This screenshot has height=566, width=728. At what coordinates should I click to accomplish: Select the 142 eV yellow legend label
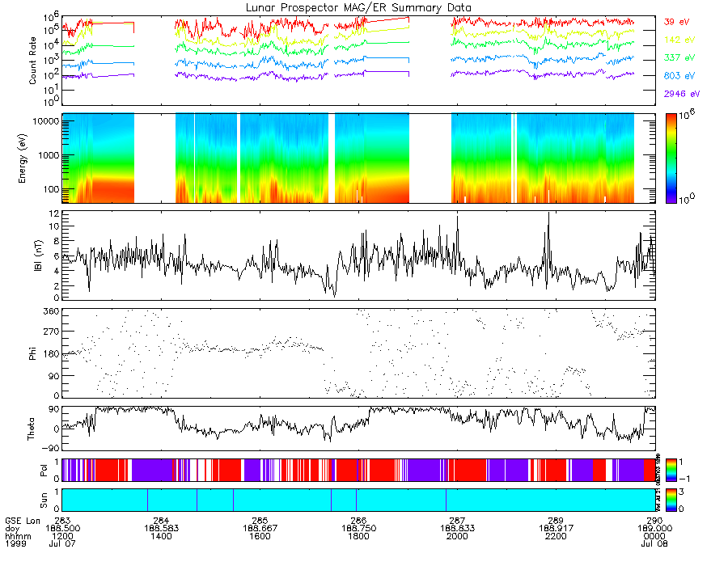point(679,40)
